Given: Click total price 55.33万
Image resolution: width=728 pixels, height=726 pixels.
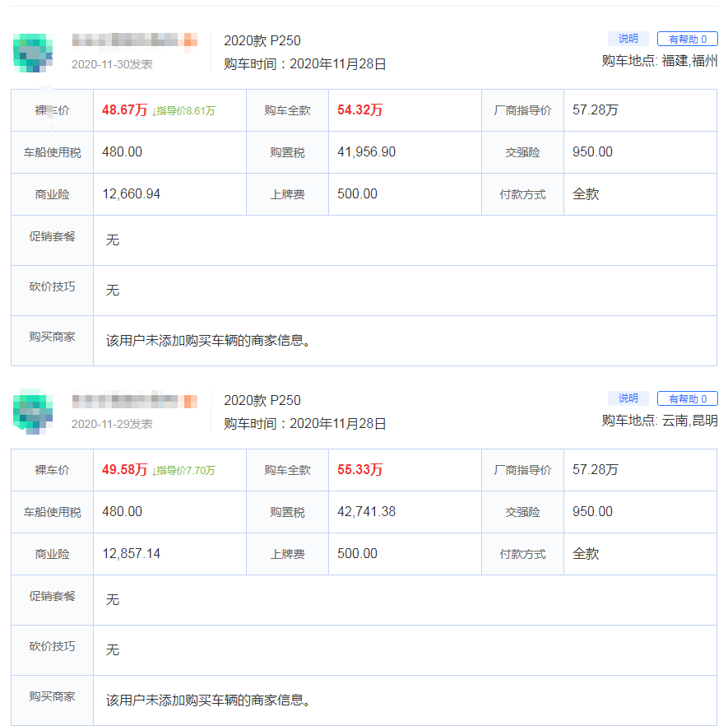Looking at the screenshot, I should coord(359,470).
